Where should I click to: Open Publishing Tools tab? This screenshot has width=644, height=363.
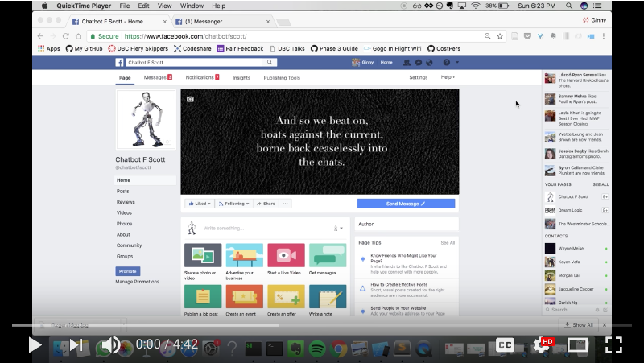(282, 77)
